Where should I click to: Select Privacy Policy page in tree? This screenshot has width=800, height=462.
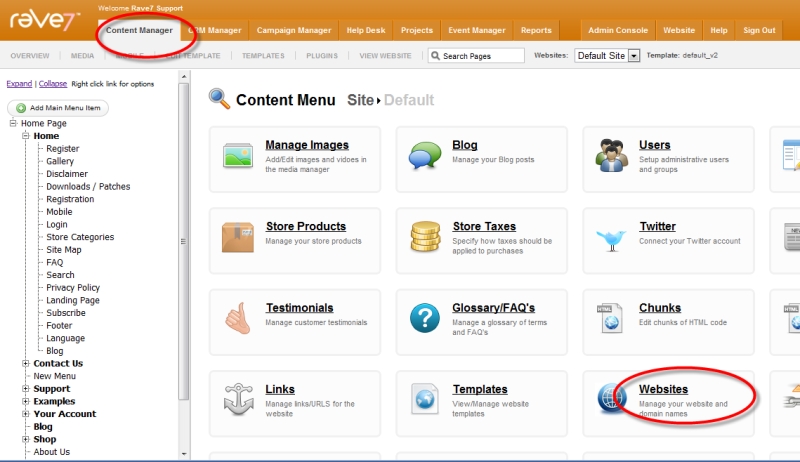click(x=73, y=288)
